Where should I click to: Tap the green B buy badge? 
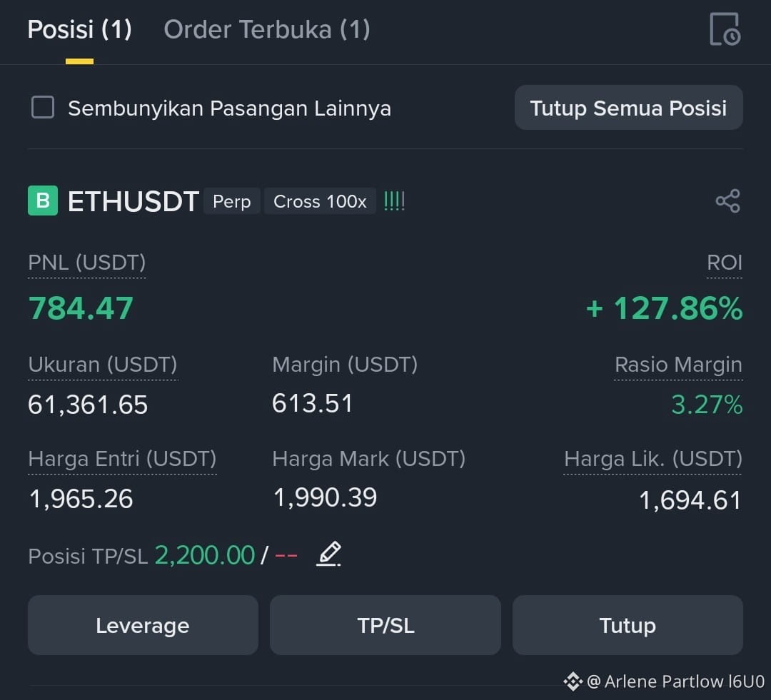pyautogui.click(x=43, y=201)
